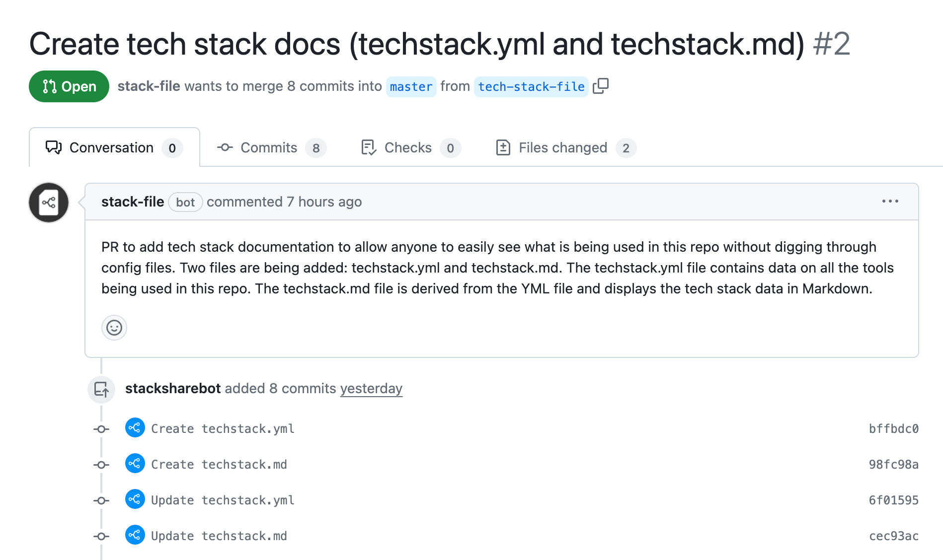Screen dimensions: 943x560
Task: Open commit hash bffbdc0
Action: point(893,429)
